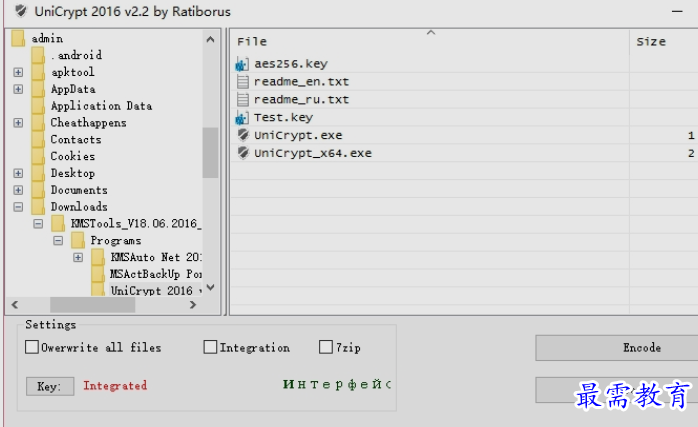Select the MSActBackUp folder label

point(156,274)
